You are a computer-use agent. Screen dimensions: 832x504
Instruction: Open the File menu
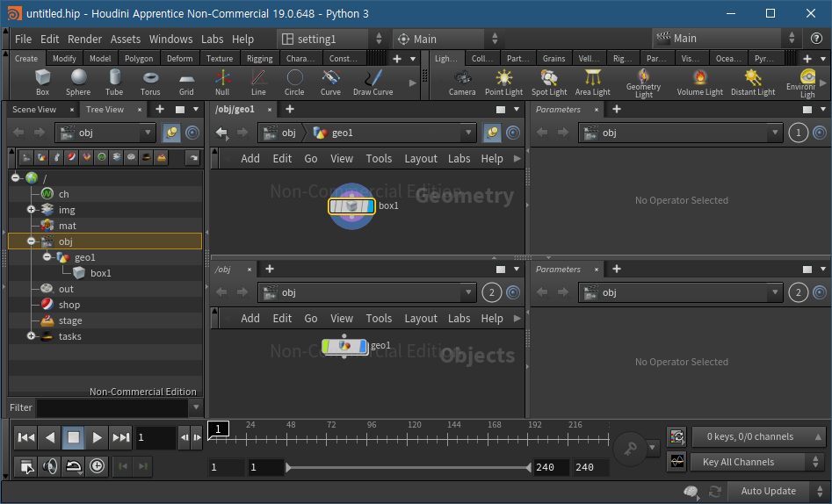23,39
